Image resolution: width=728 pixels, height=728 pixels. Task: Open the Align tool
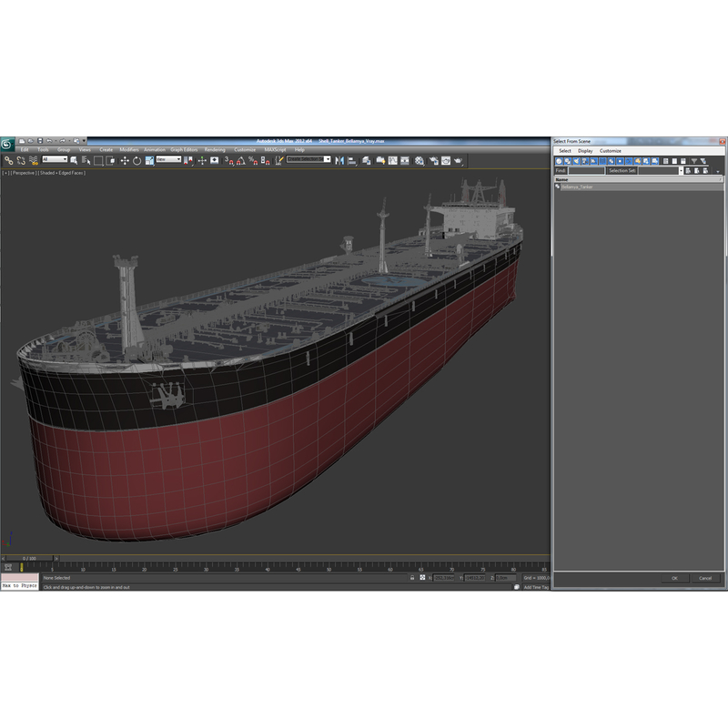point(350,161)
